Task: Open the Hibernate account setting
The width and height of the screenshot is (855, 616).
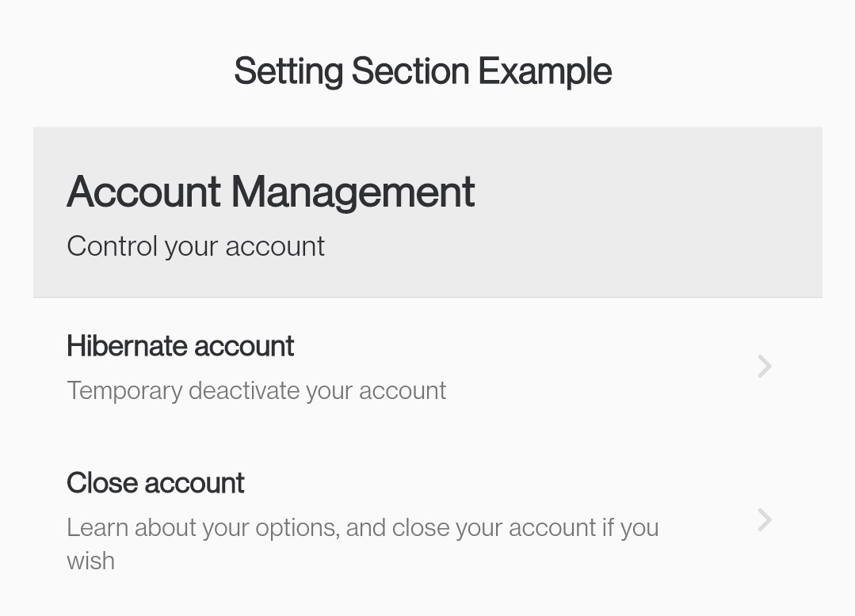Action: tap(180, 347)
